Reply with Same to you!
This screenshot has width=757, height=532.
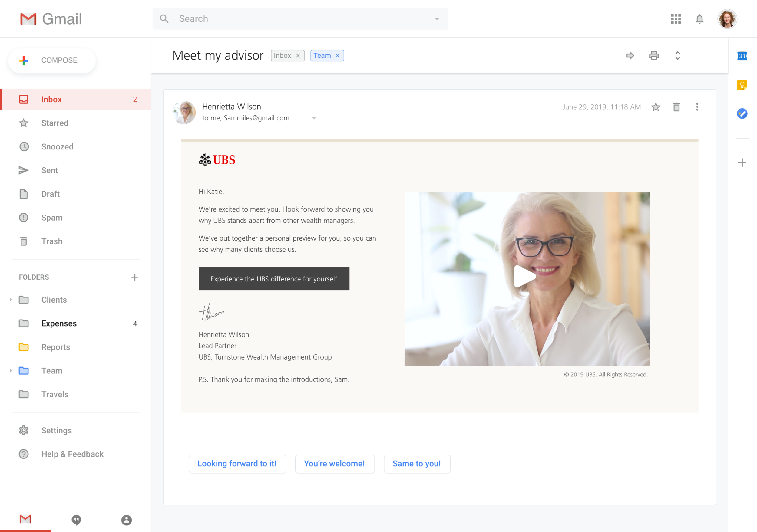coord(417,464)
